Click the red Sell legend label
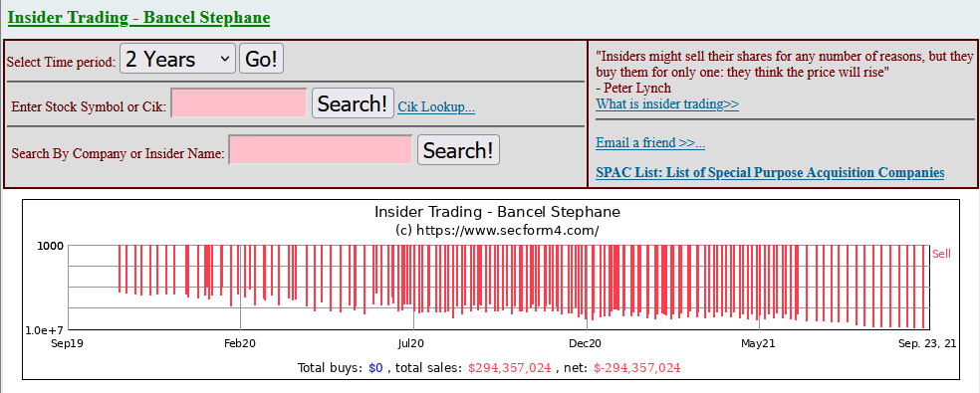 (941, 254)
